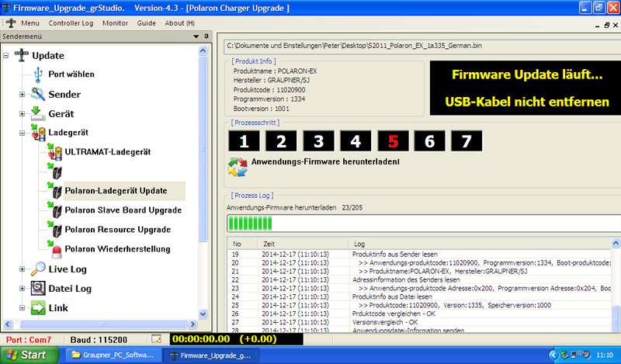Select Polaron Resource Upgrade
This screenshot has height=364, width=621.
[118, 229]
